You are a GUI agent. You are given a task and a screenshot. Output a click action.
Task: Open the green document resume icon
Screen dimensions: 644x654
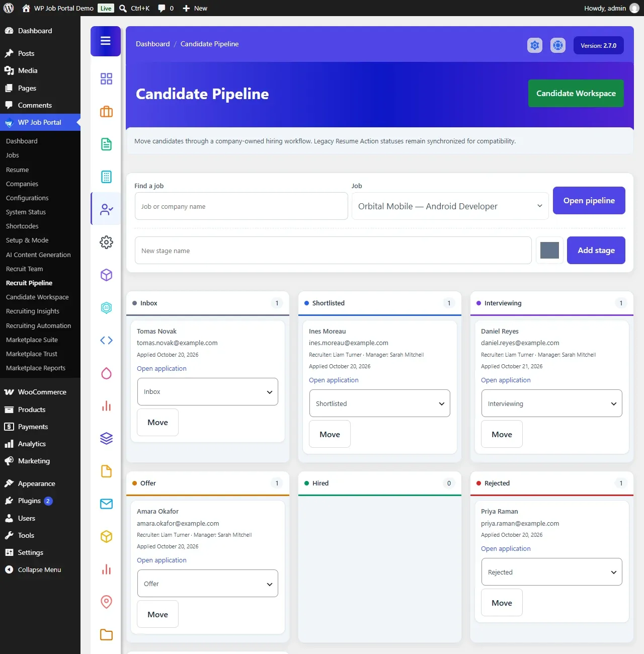pyautogui.click(x=106, y=144)
